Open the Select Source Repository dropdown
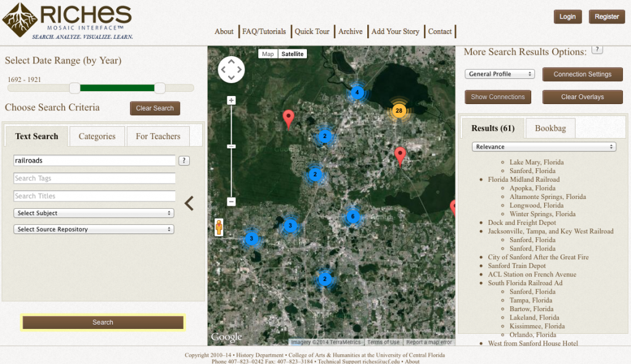Screen dimensions: 631x364 [94, 229]
